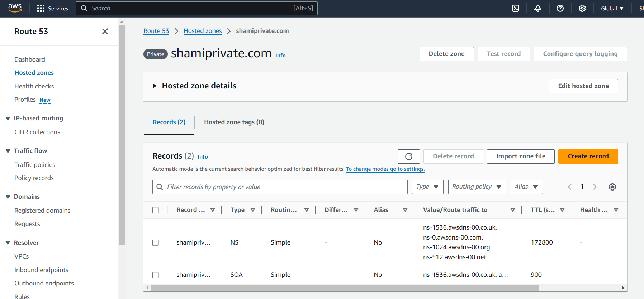Open VPCs in sidebar

pyautogui.click(x=22, y=256)
